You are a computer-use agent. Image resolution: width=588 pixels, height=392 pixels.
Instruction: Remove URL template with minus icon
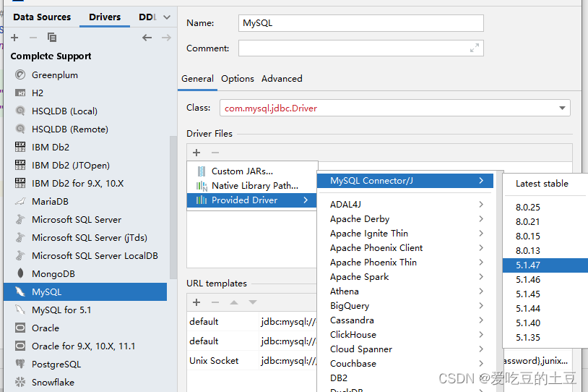tap(215, 302)
